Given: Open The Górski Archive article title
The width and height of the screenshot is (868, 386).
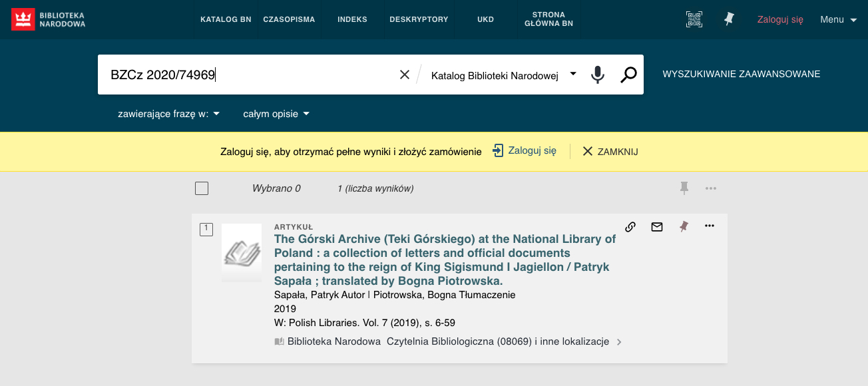Looking at the screenshot, I should 445,260.
